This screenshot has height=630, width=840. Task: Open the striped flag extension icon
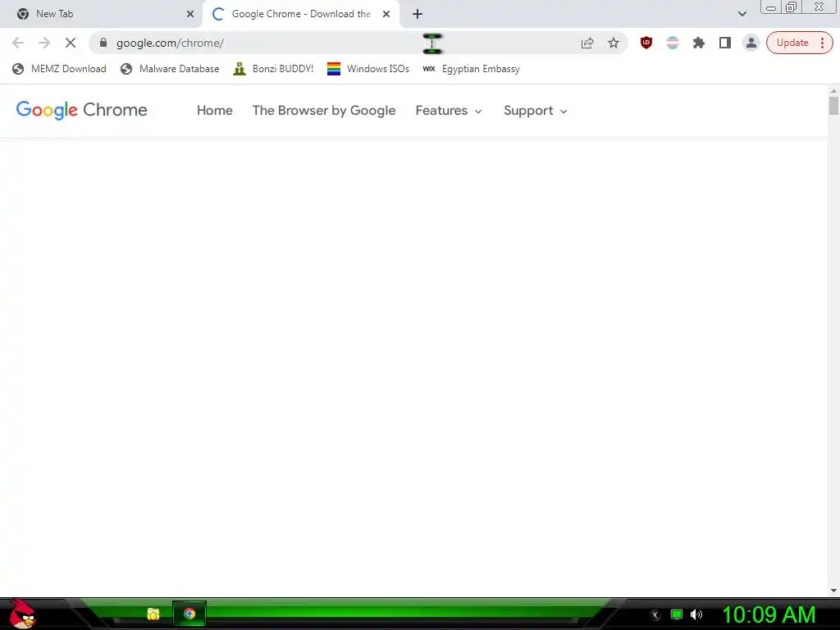[x=673, y=43]
